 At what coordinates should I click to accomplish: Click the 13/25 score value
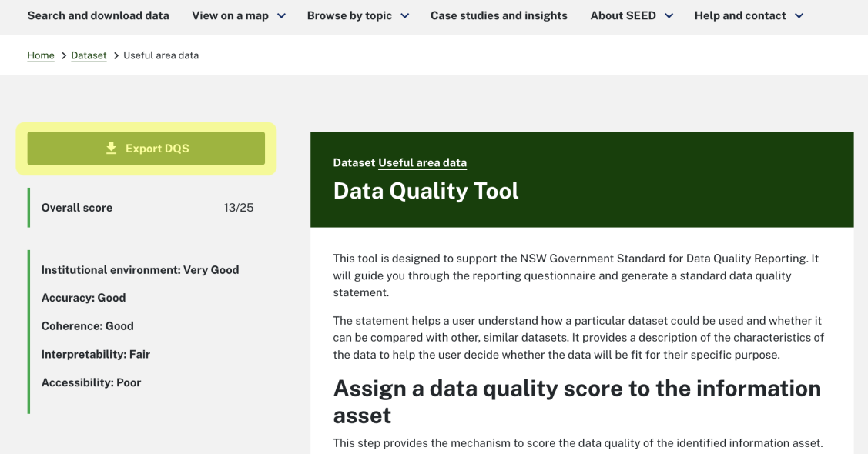tap(239, 208)
